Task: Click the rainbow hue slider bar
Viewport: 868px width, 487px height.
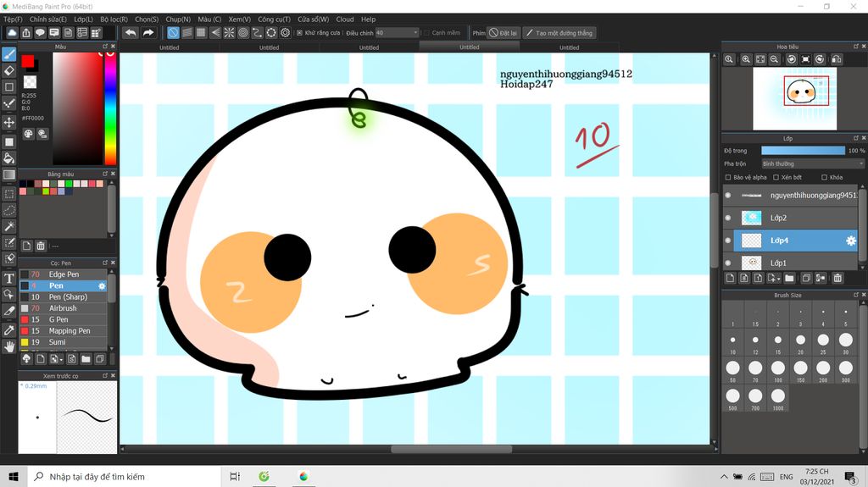Action: coord(110,108)
